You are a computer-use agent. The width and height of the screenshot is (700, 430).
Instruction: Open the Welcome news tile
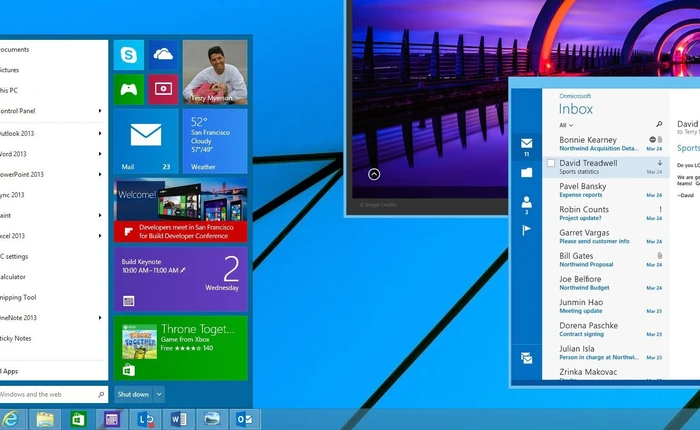pyautogui.click(x=180, y=210)
